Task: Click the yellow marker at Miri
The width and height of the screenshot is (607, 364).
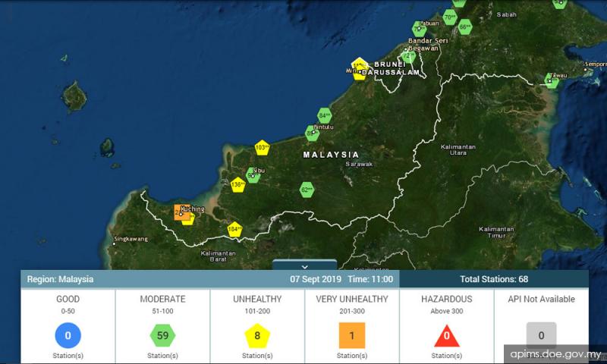Action: [x=359, y=68]
